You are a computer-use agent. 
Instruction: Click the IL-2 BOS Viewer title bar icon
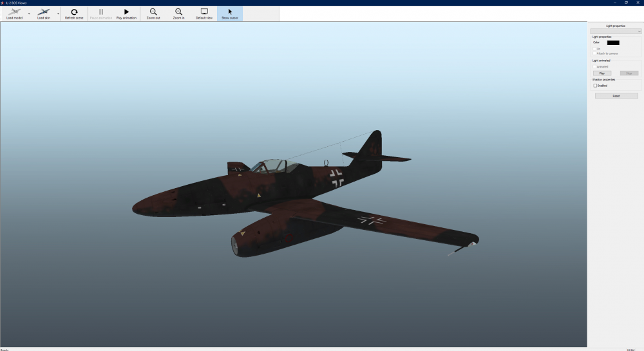[x=3, y=3]
